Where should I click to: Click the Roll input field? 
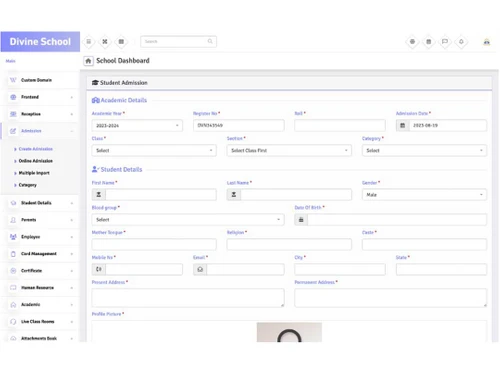tap(340, 125)
